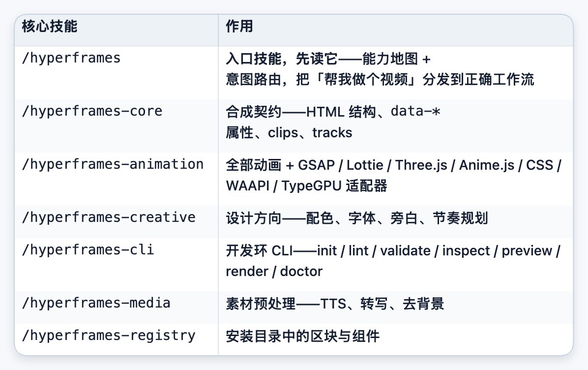Viewport: 588px width, 370px height.
Task: Click the WAAPI / TypeGPU 适配器 text
Action: click(x=306, y=186)
